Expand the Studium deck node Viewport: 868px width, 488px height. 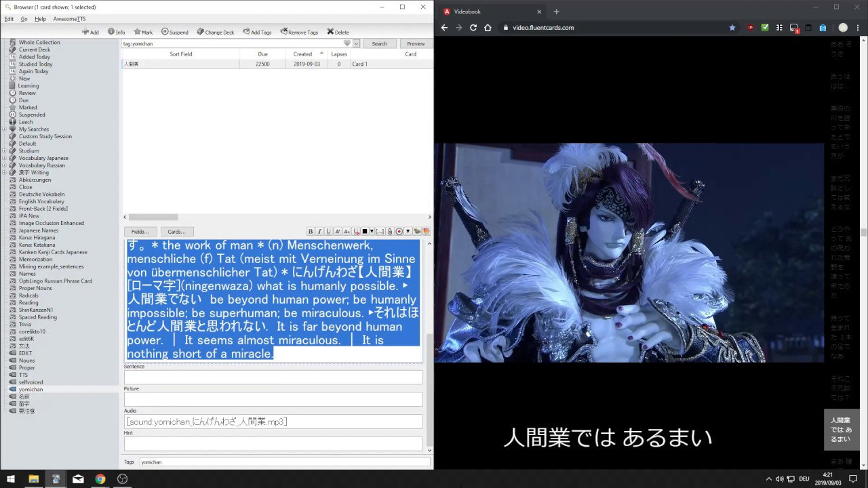click(x=5, y=150)
